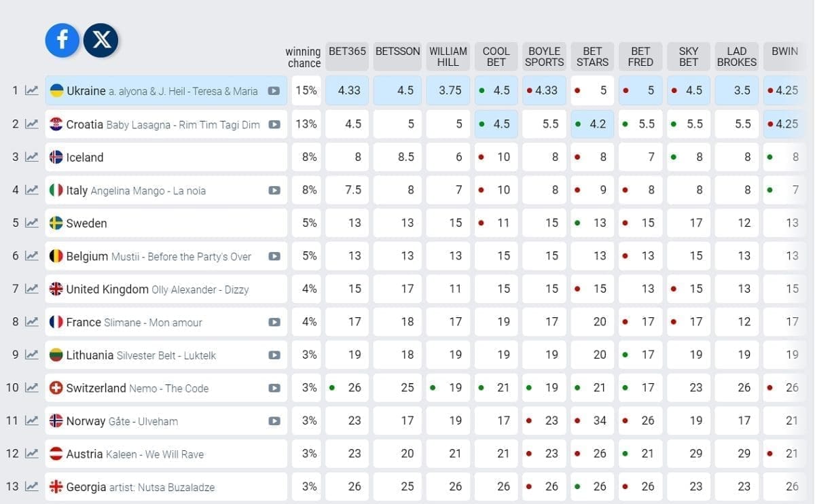Viewport: 815px width, 504px height.
Task: Open the trend graph icon for Iceland
Action: [32, 157]
